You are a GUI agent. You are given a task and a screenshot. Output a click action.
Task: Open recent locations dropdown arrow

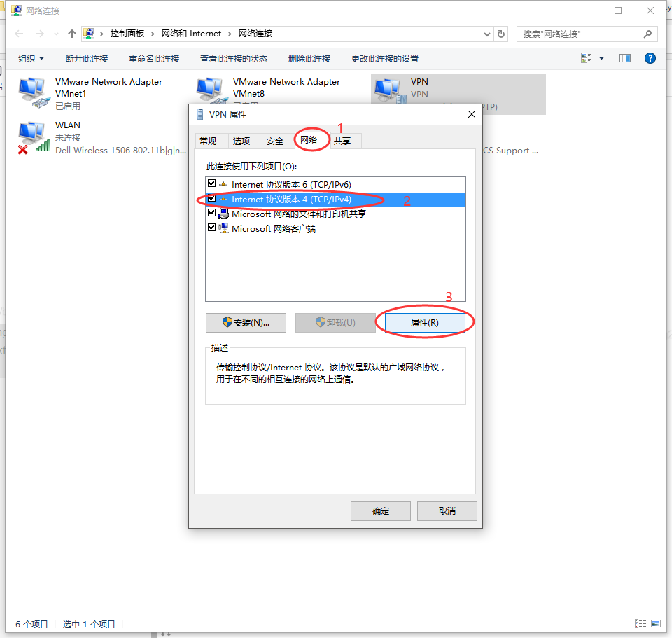pos(56,34)
